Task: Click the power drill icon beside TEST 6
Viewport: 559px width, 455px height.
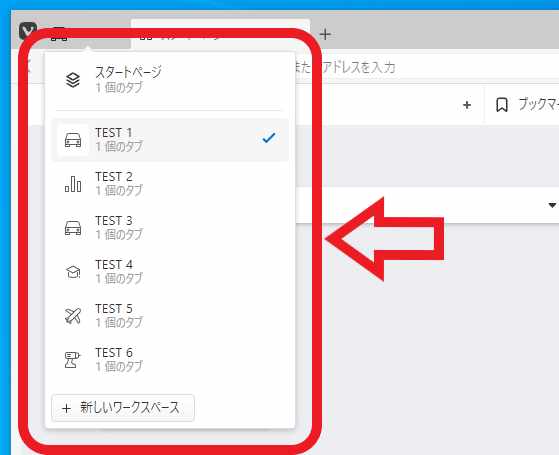Action: pos(72,360)
